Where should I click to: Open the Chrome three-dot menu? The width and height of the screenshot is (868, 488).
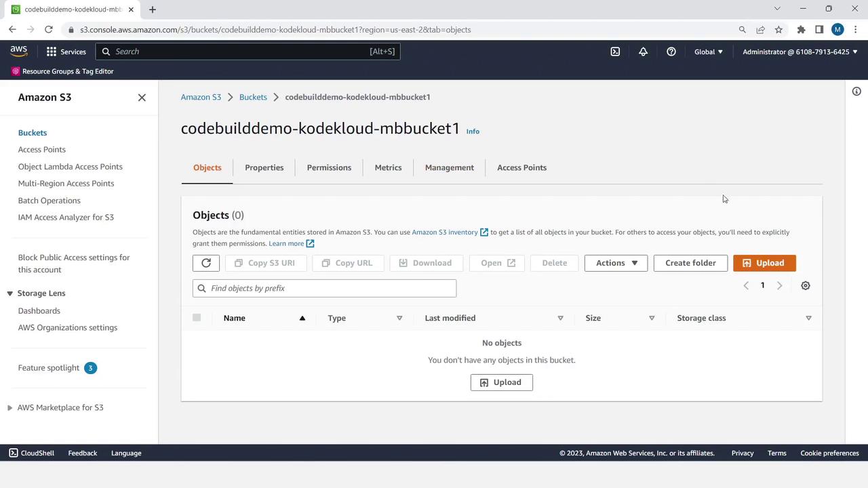click(856, 30)
